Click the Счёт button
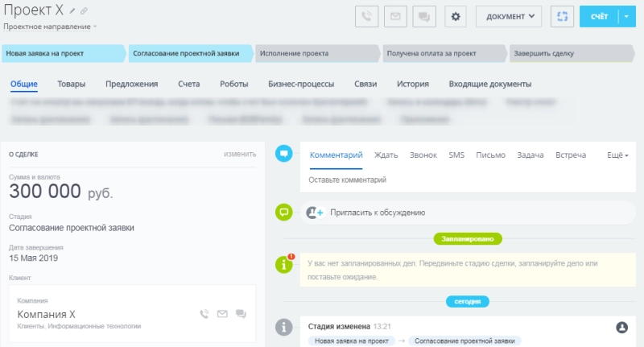Image resolution: width=644 pixels, height=347 pixels. coord(599,16)
